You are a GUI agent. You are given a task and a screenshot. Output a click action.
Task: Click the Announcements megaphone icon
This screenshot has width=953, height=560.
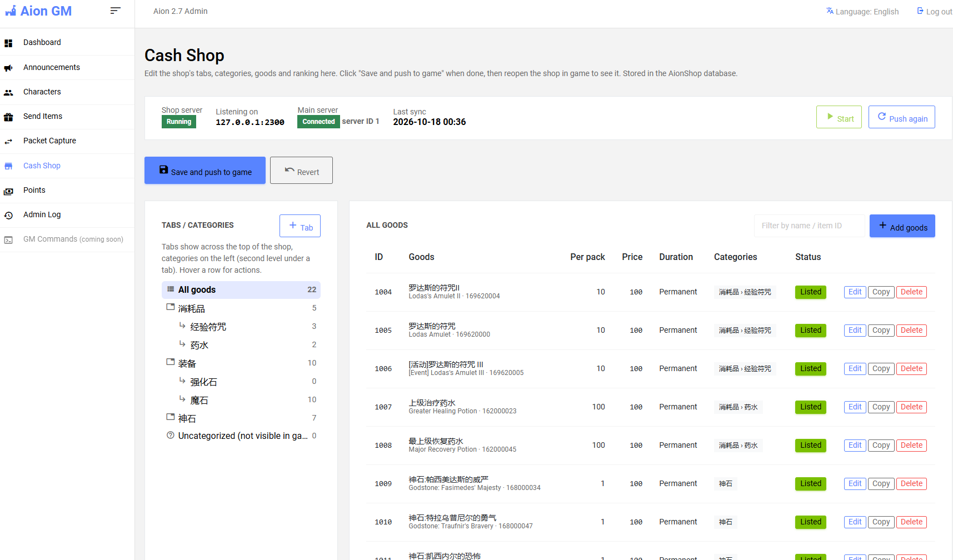[8, 68]
